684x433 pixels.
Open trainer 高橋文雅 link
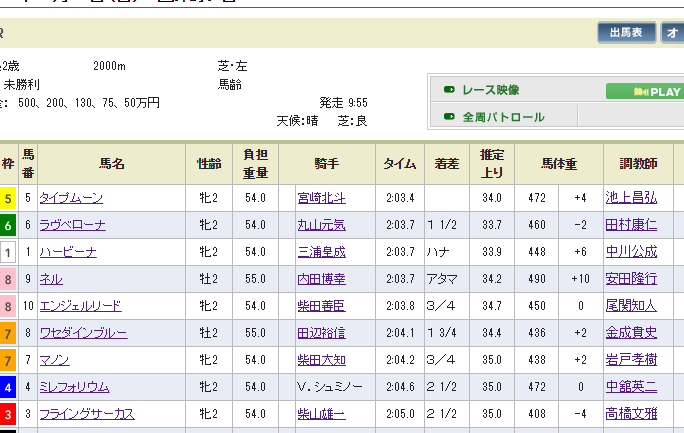631,414
